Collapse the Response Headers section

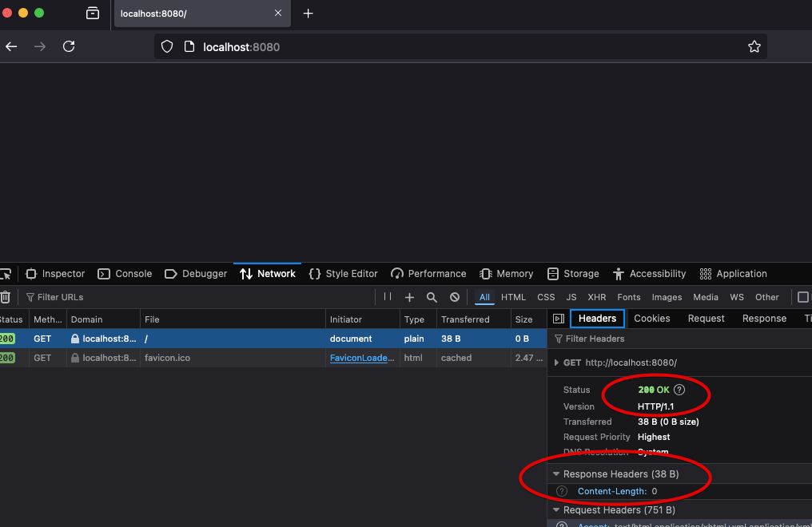(556, 474)
